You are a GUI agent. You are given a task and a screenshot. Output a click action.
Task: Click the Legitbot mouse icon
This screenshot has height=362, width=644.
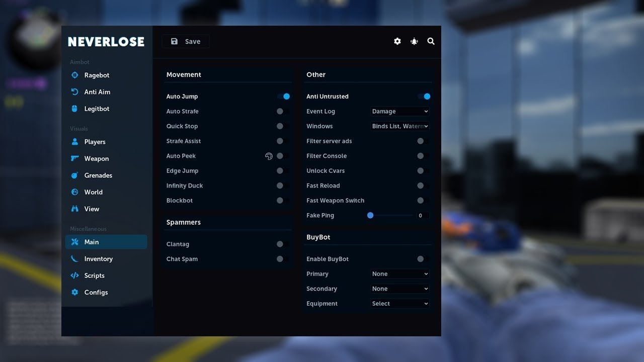[75, 109]
